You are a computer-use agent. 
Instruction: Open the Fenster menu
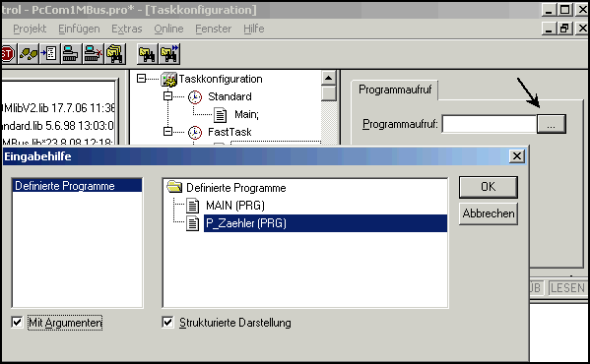214,29
